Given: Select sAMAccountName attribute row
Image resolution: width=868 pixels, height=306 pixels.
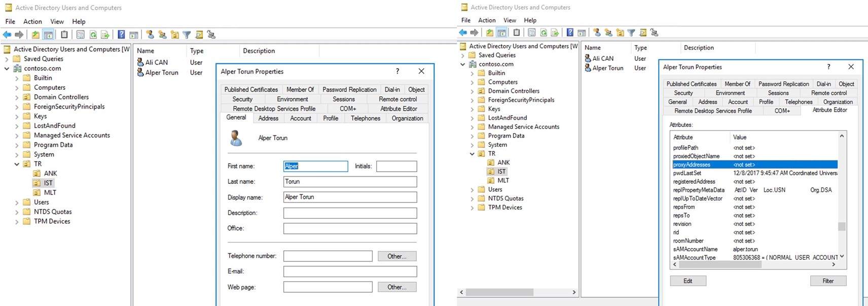Looking at the screenshot, I should [x=755, y=249].
